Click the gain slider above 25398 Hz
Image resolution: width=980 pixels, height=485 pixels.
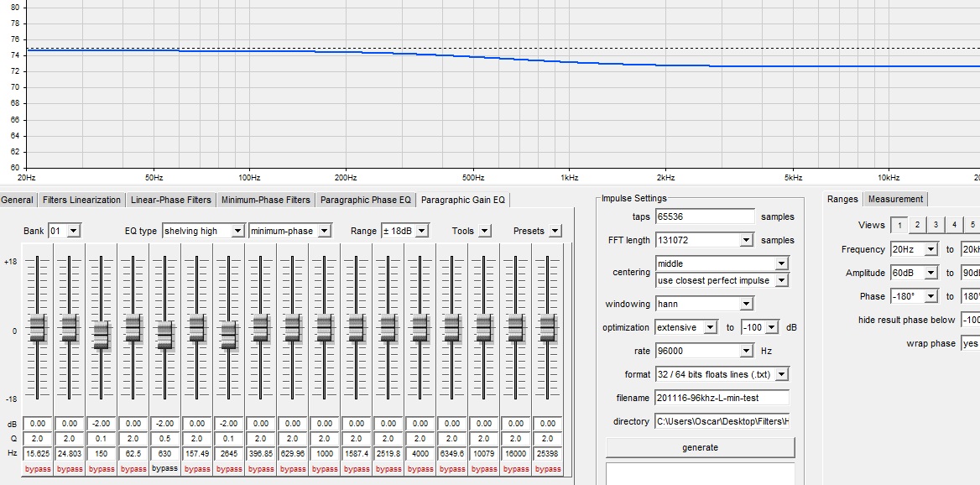point(548,328)
